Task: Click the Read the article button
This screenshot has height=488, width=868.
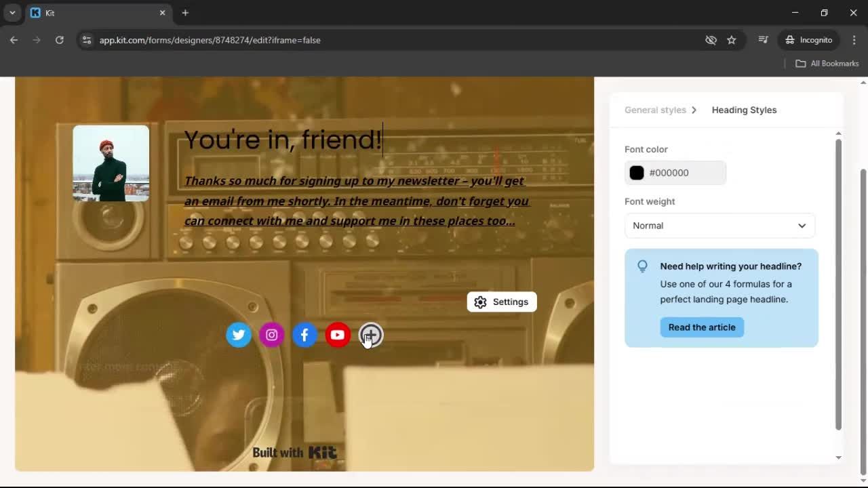Action: pos(702,327)
